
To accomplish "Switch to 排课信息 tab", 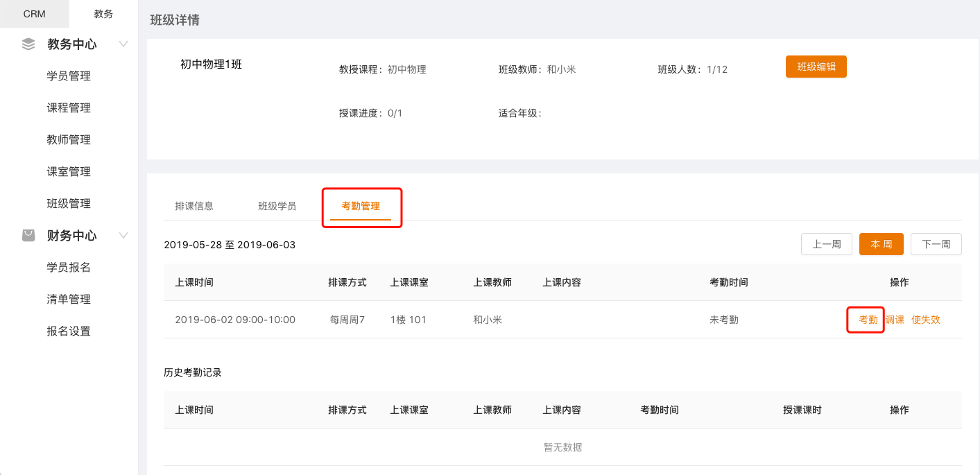I will [194, 206].
